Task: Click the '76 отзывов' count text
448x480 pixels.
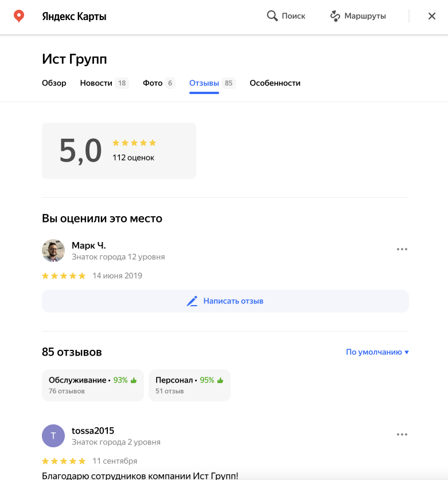Action: [67, 391]
